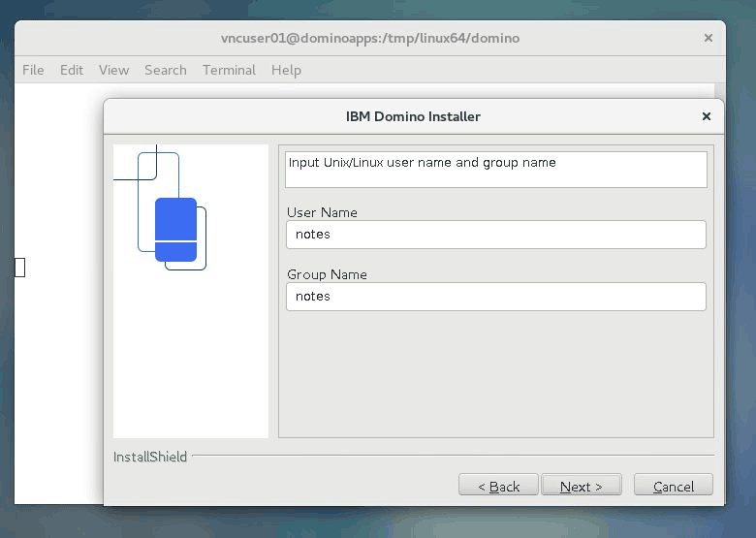Click the InstallShield label
756x538 pixels.
coord(150,457)
